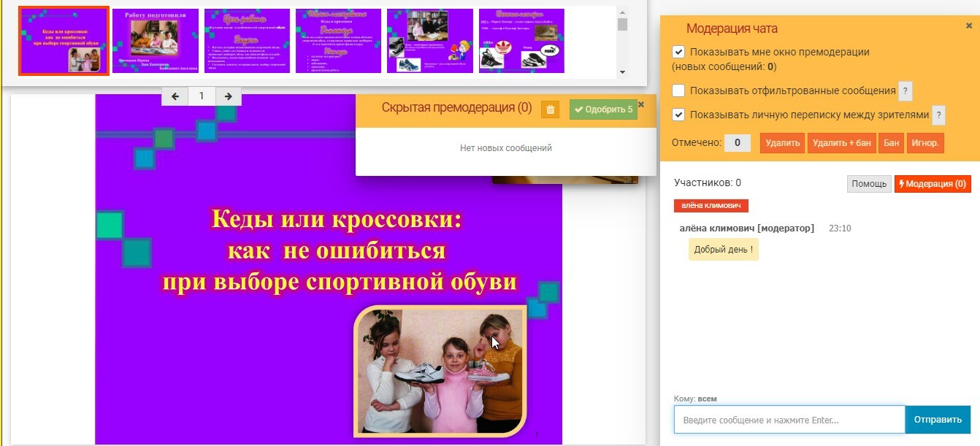Open help for private correspondence option
Viewport: 980px width, 446px height.
(x=938, y=115)
